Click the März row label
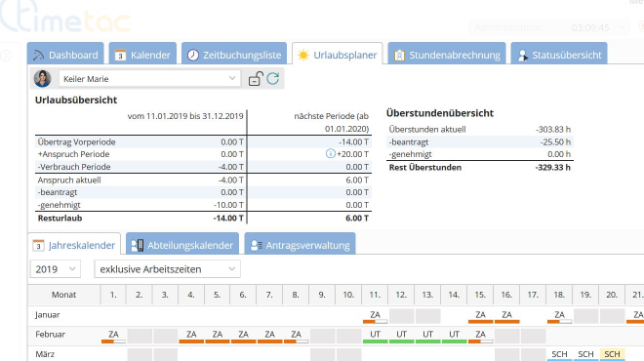Image resolution: width=644 pixels, height=361 pixels. (x=45, y=354)
